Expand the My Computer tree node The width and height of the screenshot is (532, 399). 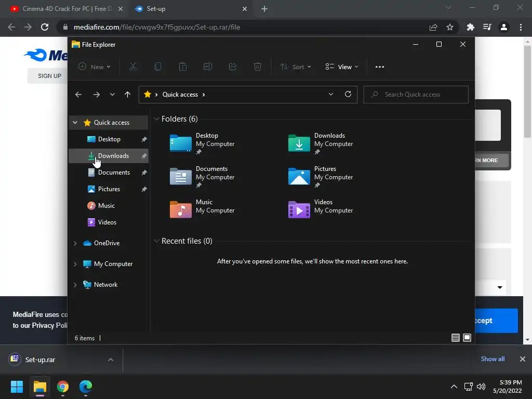click(75, 264)
